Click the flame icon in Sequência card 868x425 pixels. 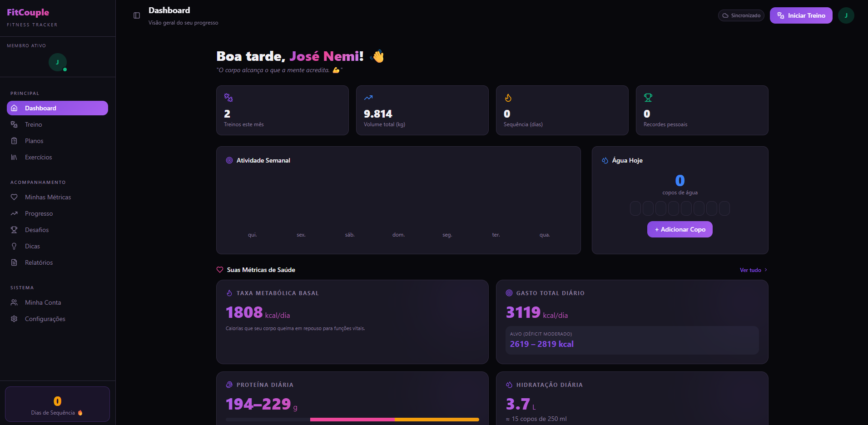(508, 98)
